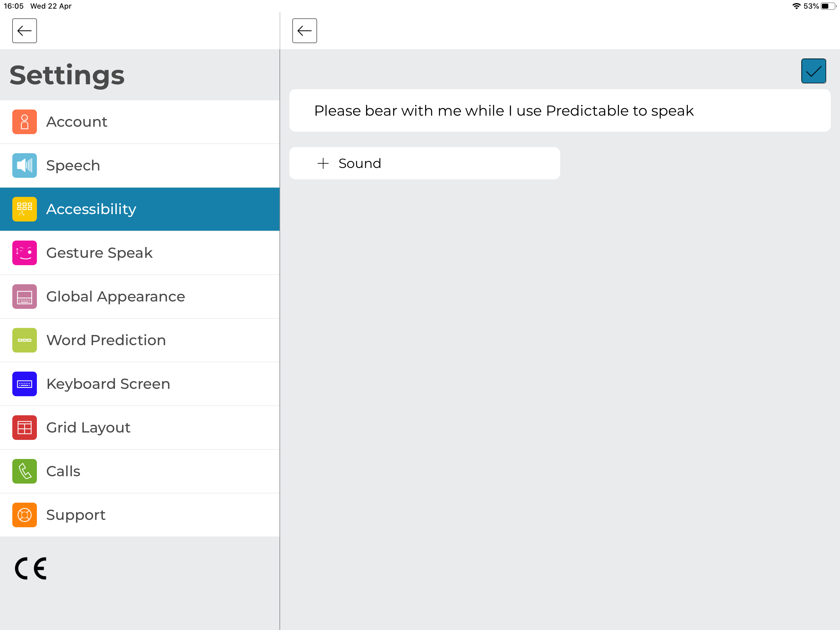
Task: Go back using the left panel arrow
Action: click(24, 31)
